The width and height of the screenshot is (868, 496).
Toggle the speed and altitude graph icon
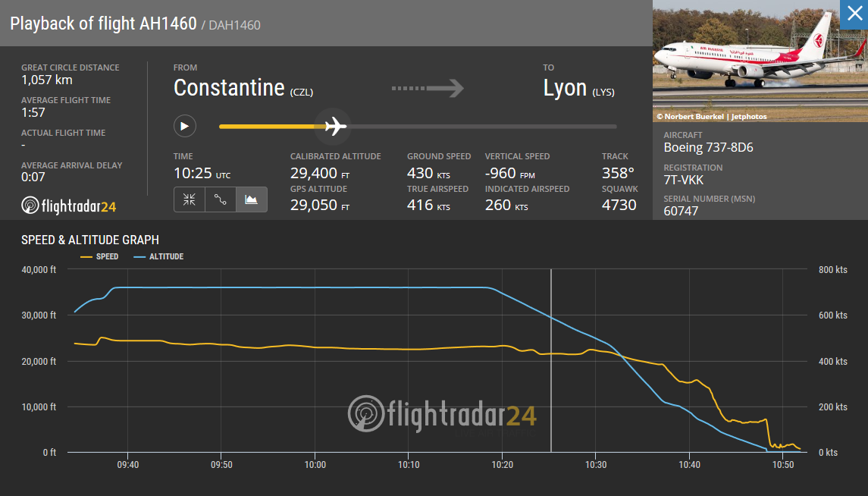click(252, 199)
